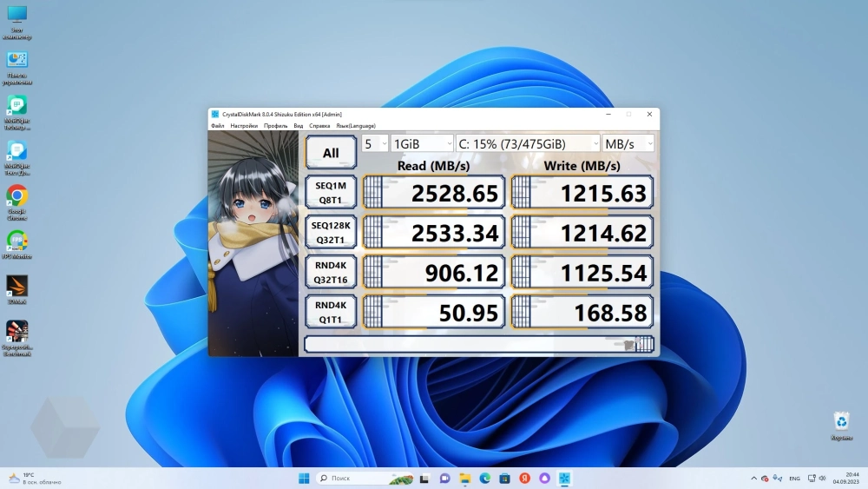The width and height of the screenshot is (868, 489).
Task: Open File Explorer from the taskbar
Action: pos(465,479)
